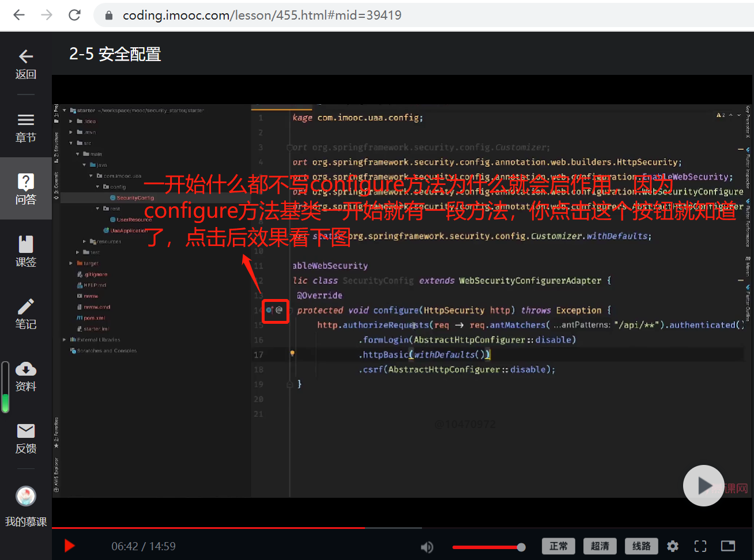View site info via the lock icon
The width and height of the screenshot is (754, 560).
click(x=109, y=16)
